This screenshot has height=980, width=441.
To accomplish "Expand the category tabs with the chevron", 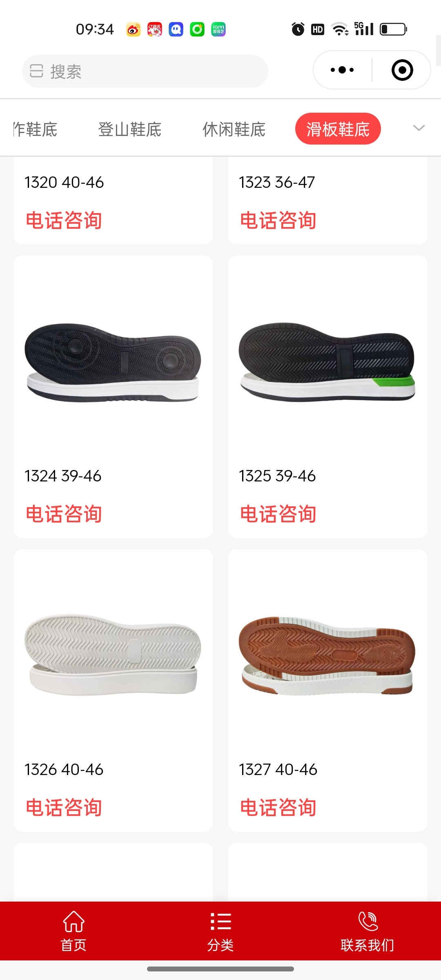I will (x=419, y=128).
